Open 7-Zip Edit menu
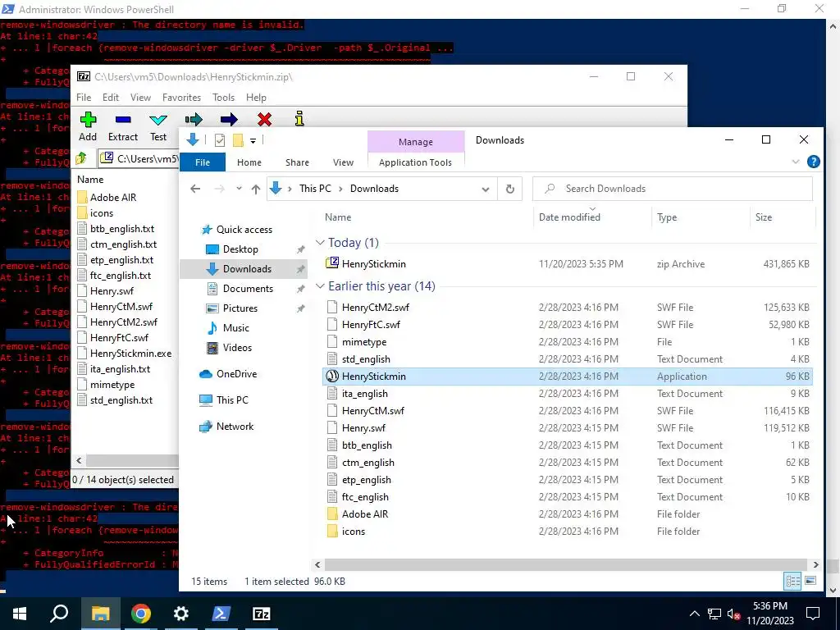This screenshot has width=840, height=630. tap(111, 98)
